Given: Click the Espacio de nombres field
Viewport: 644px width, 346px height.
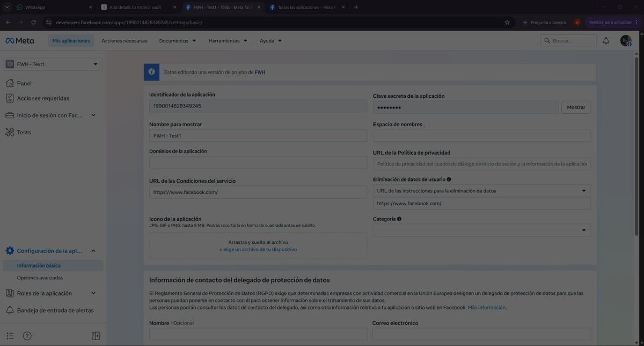Looking at the screenshot, I should [482, 135].
